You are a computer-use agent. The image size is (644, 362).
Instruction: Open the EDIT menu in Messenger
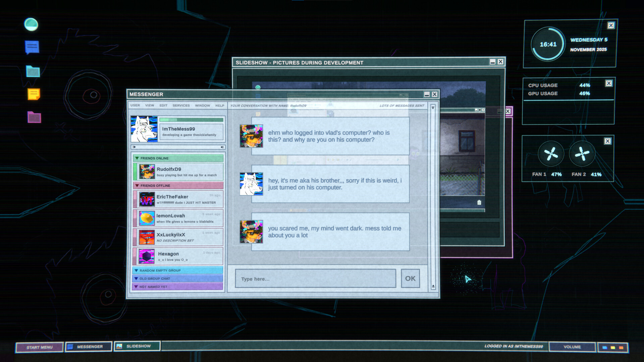[163, 105]
